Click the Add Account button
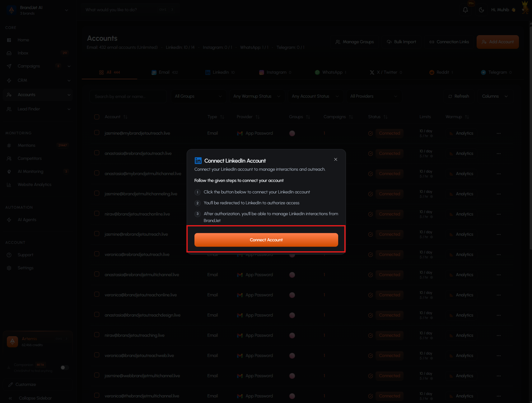 497,42
